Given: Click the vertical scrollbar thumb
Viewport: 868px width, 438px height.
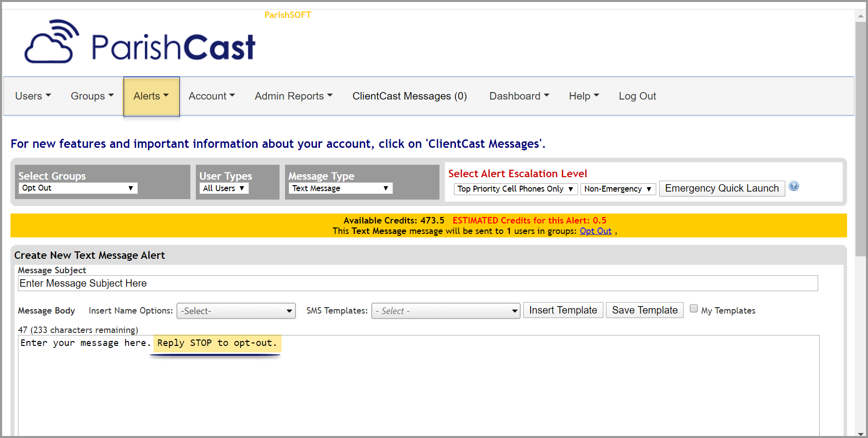Looking at the screenshot, I should [x=861, y=139].
